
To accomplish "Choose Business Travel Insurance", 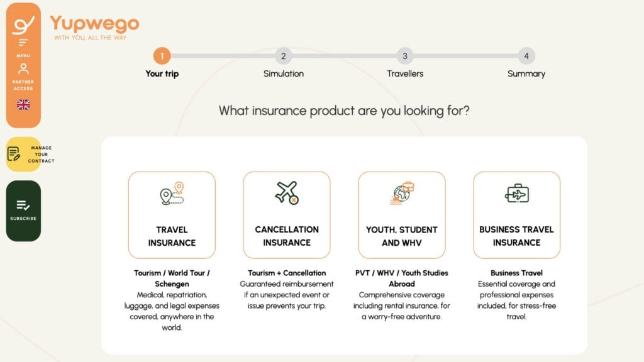I will 516,214.
